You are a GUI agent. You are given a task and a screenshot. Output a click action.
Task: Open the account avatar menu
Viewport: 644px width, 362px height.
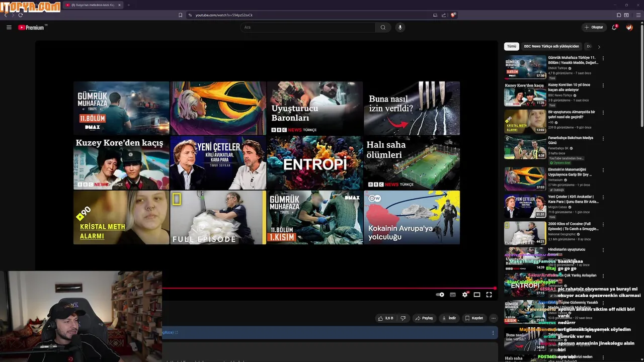coord(629,27)
